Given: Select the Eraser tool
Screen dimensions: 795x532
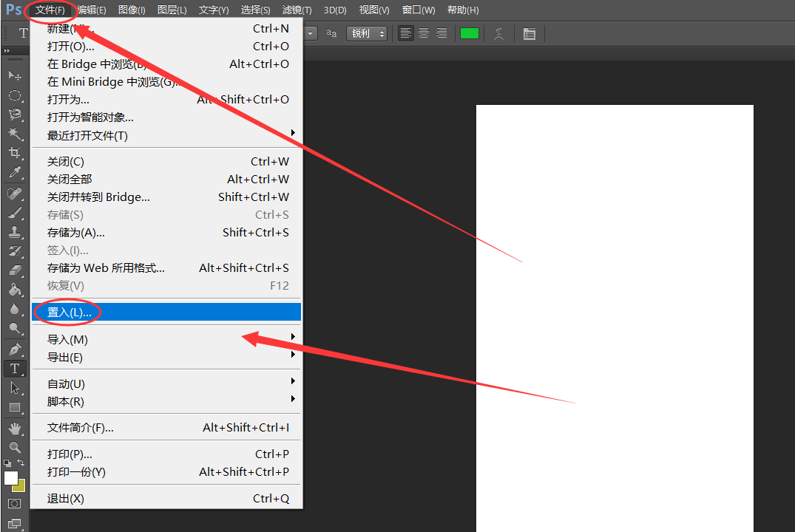Looking at the screenshot, I should pyautogui.click(x=15, y=270).
